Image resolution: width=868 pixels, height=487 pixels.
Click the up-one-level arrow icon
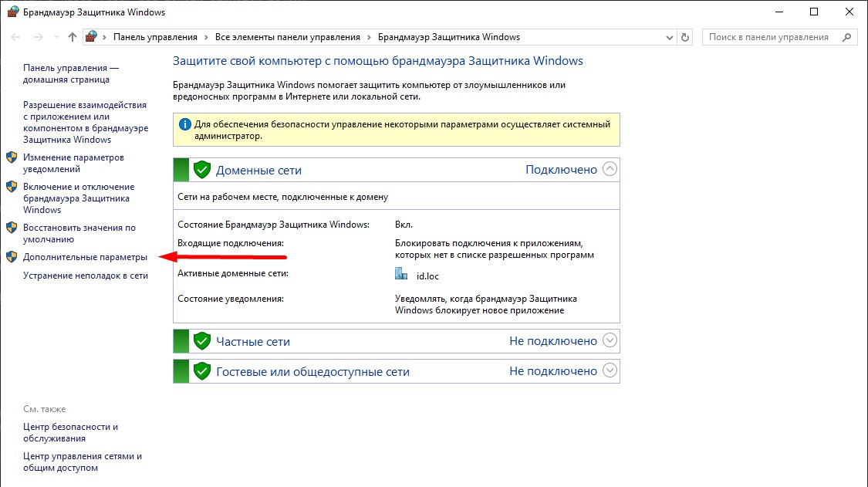(x=73, y=37)
